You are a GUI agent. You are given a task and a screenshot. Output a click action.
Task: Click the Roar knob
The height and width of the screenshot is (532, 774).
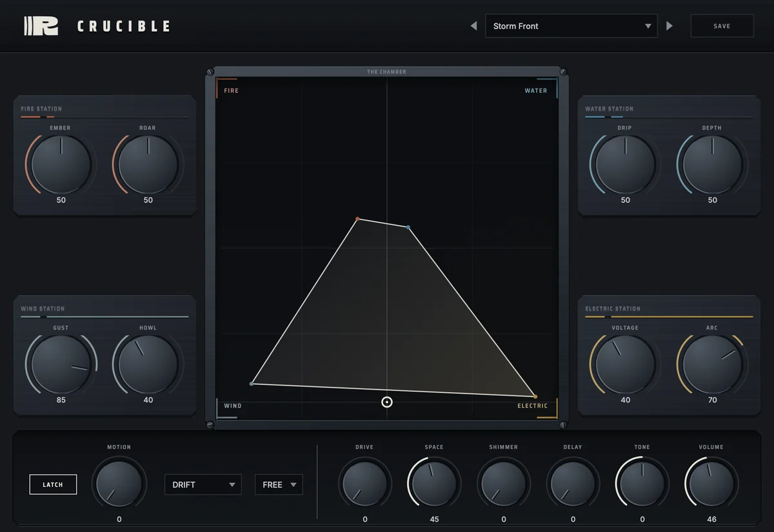coord(148,164)
